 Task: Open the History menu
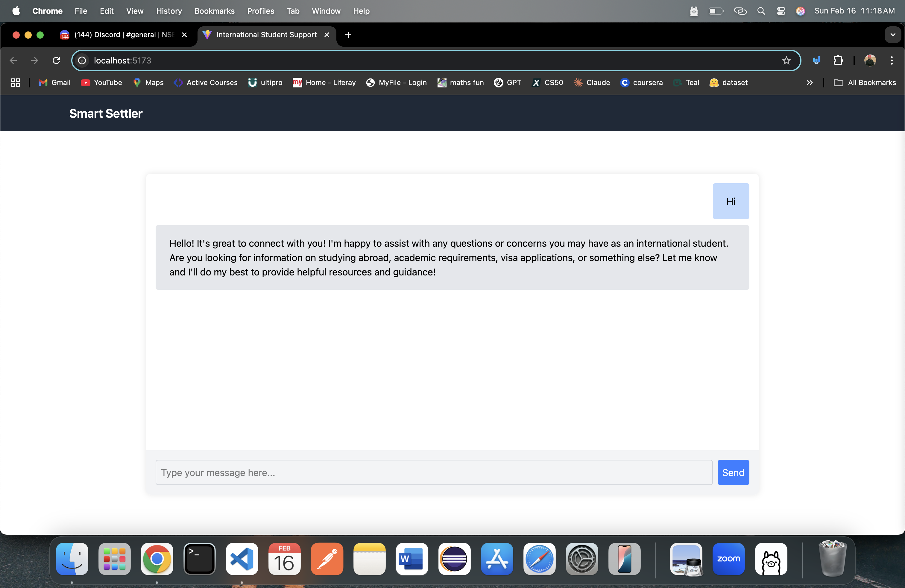pyautogui.click(x=169, y=11)
